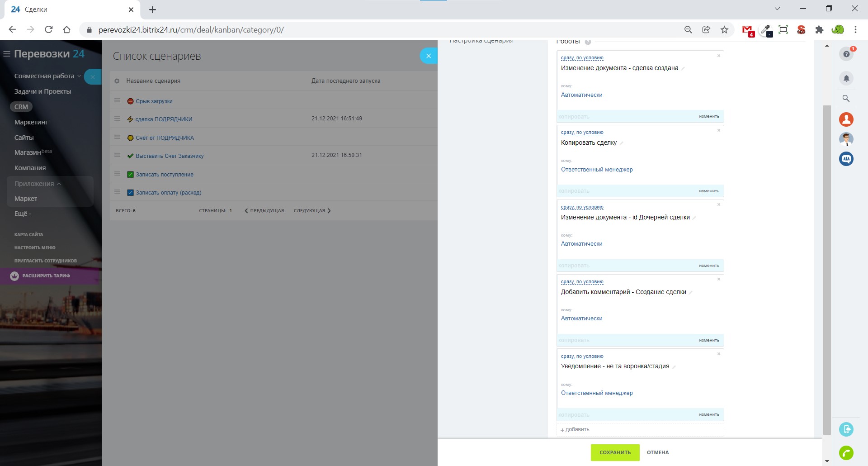The image size is (868, 466).
Task: Open scenario table settings gear
Action: tap(117, 81)
